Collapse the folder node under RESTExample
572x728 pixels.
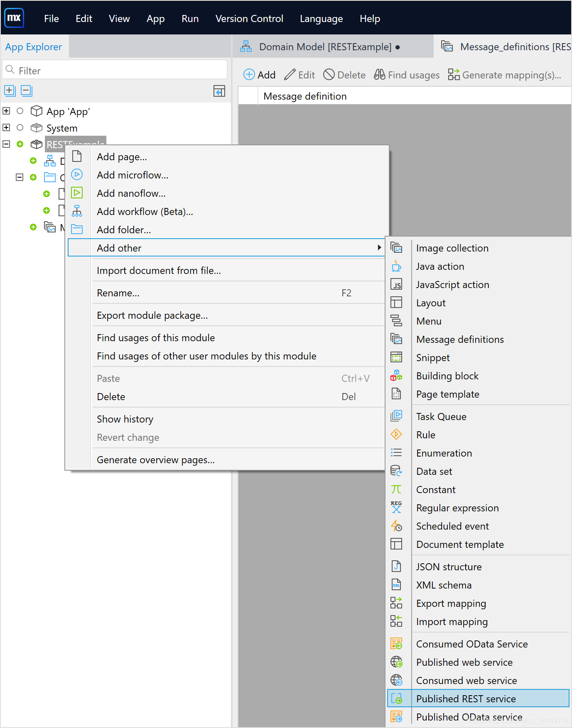click(x=20, y=177)
